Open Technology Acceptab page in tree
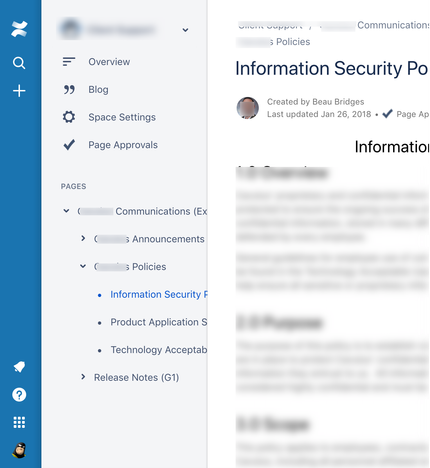The width and height of the screenshot is (430, 468). (x=159, y=349)
